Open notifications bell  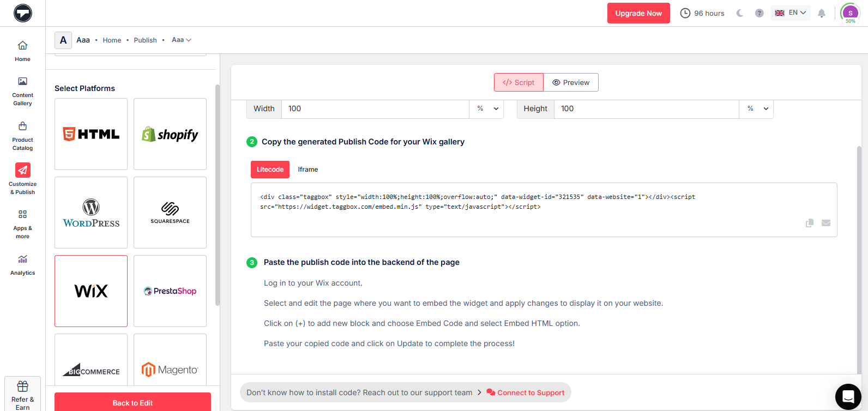coord(822,13)
